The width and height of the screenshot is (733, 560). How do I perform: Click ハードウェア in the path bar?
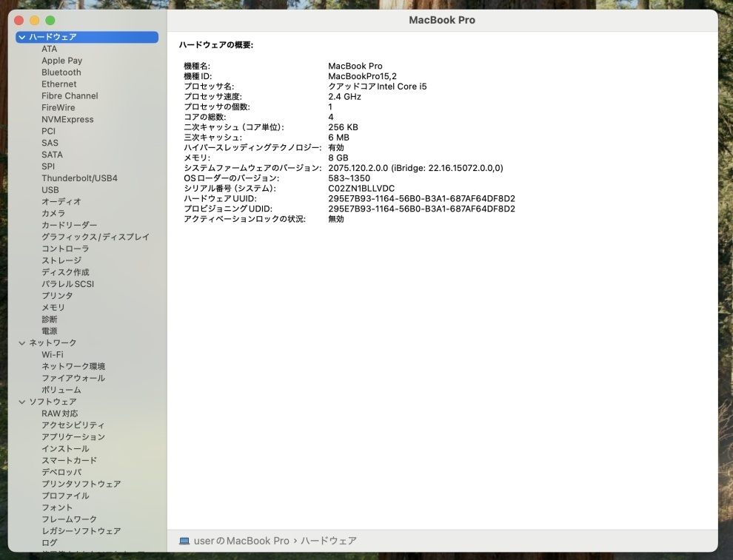click(329, 541)
